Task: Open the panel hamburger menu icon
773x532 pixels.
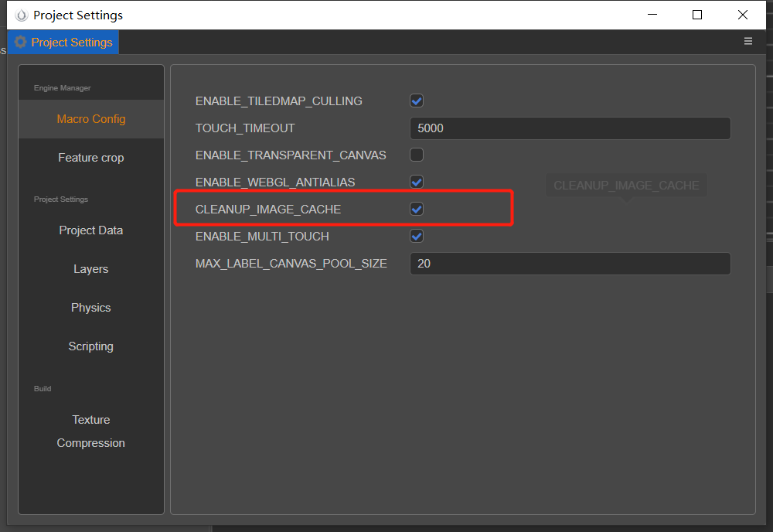Action: tap(747, 42)
